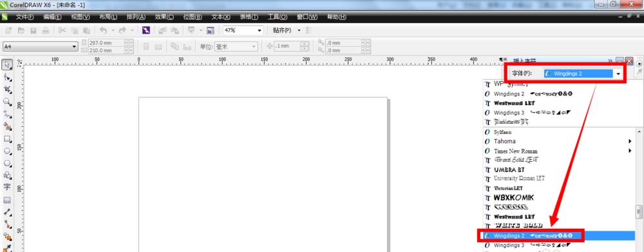This screenshot has height=252, width=644.
Task: Open the 贴齐(P) snap dropdown
Action: coord(299,30)
